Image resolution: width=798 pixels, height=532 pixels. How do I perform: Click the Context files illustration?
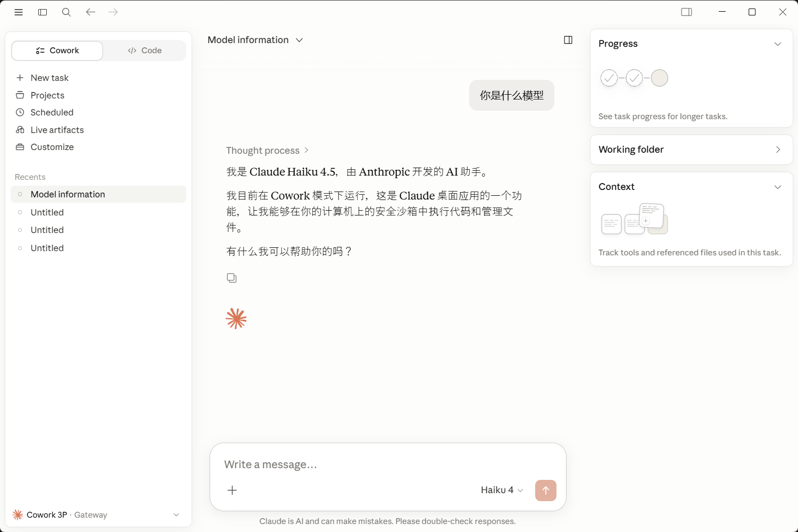coord(634,219)
